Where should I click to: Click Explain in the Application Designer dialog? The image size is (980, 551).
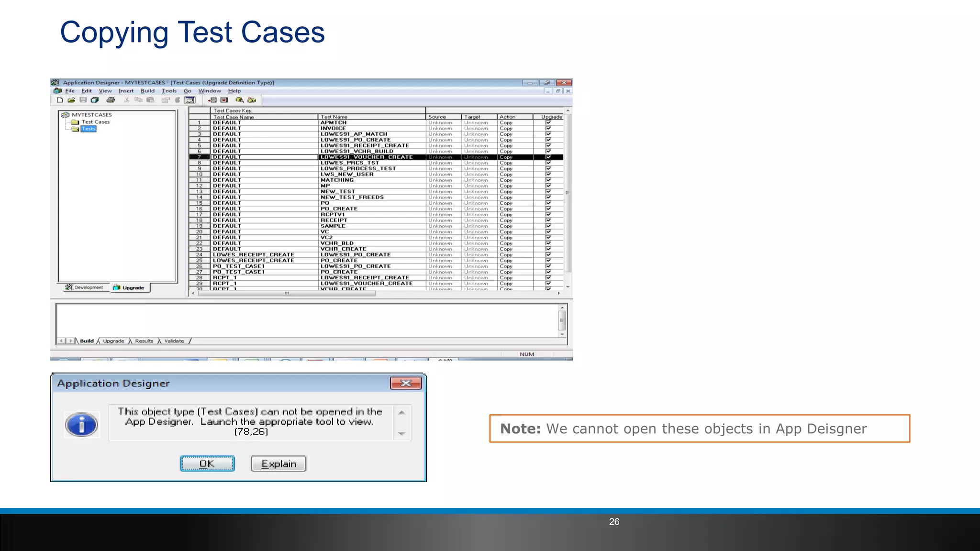pyautogui.click(x=279, y=463)
